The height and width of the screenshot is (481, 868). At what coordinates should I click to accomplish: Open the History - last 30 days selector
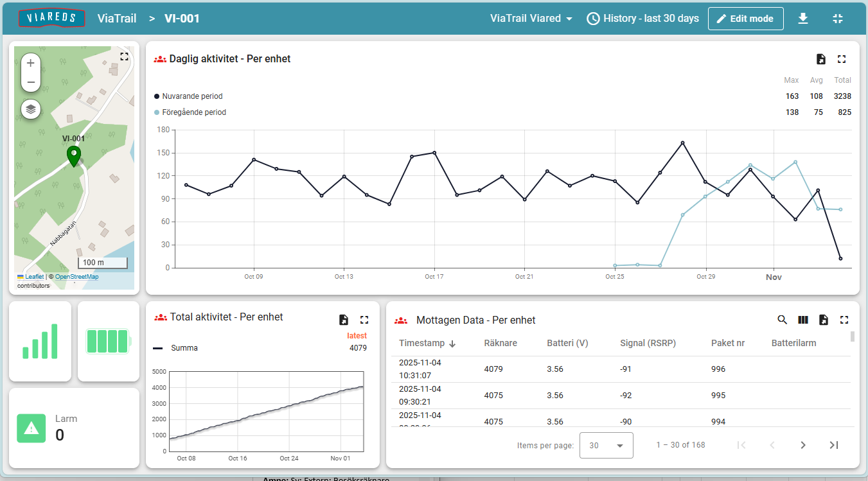click(642, 19)
